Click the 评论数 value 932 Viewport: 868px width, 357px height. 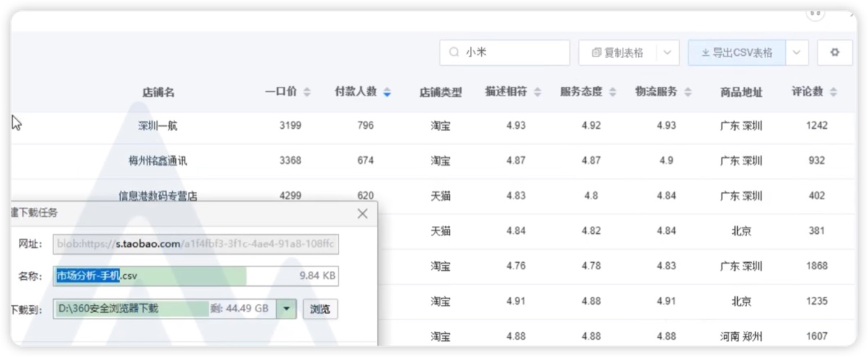[817, 161]
